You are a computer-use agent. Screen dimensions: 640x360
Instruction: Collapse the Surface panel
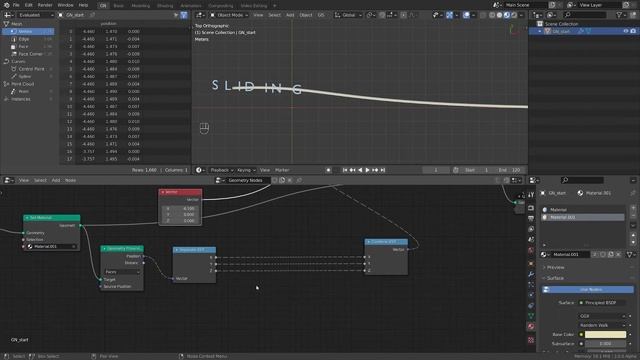tap(555, 278)
